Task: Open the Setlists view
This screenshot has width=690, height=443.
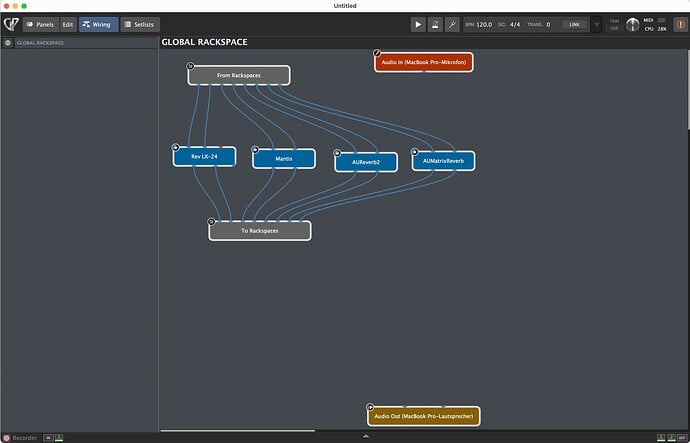Action: (140, 24)
